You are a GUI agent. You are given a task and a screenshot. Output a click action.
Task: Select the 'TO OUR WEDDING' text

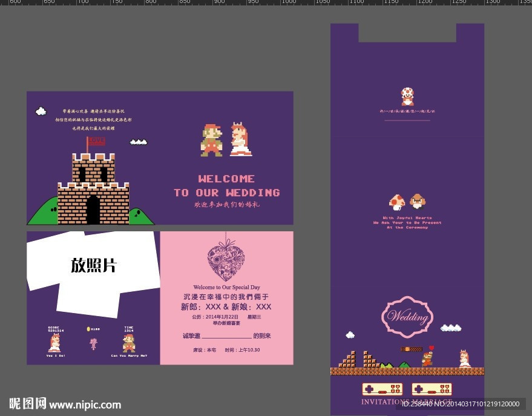226,193
